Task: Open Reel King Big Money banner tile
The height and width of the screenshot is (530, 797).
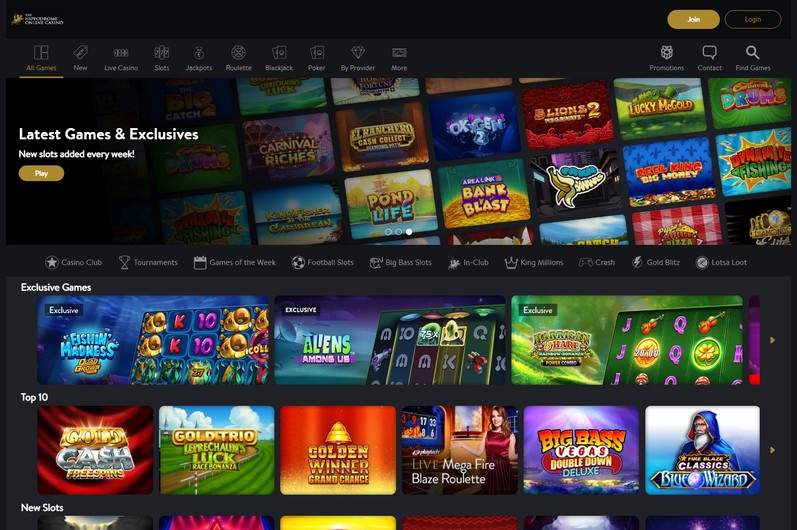Action: [x=669, y=171]
